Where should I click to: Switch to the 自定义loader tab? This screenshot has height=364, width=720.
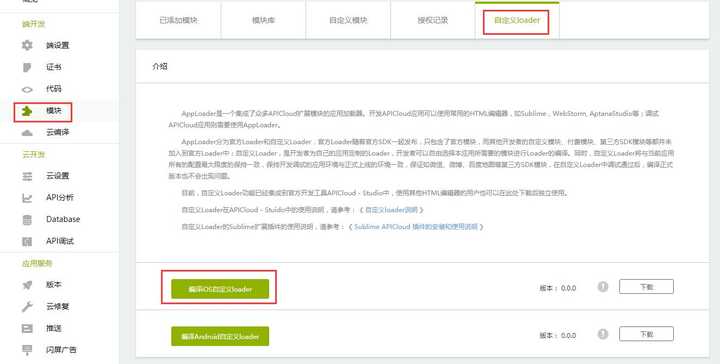517,21
